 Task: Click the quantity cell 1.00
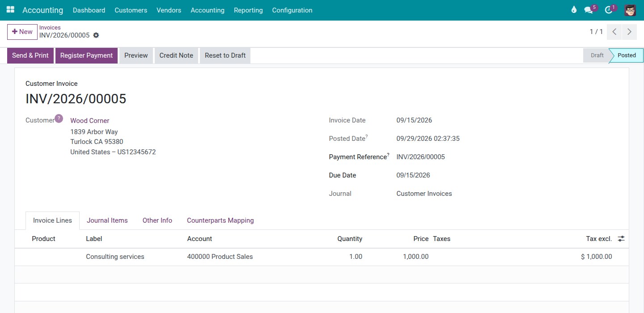[356, 257]
